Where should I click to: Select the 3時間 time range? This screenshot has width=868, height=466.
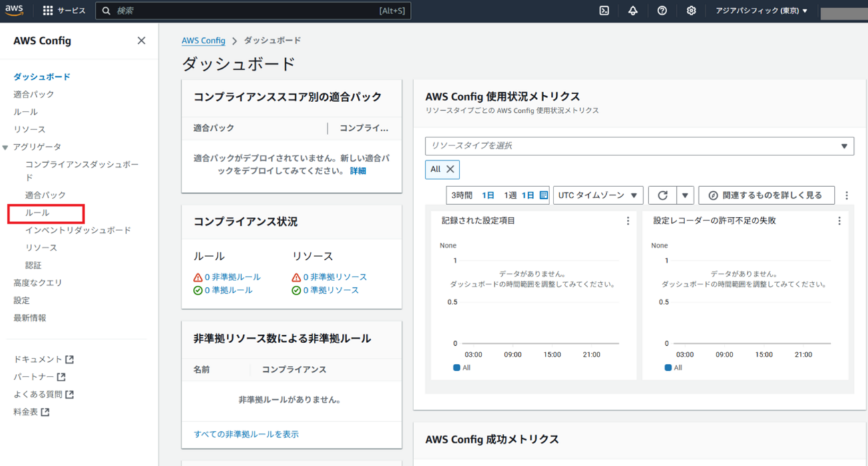[x=461, y=195]
